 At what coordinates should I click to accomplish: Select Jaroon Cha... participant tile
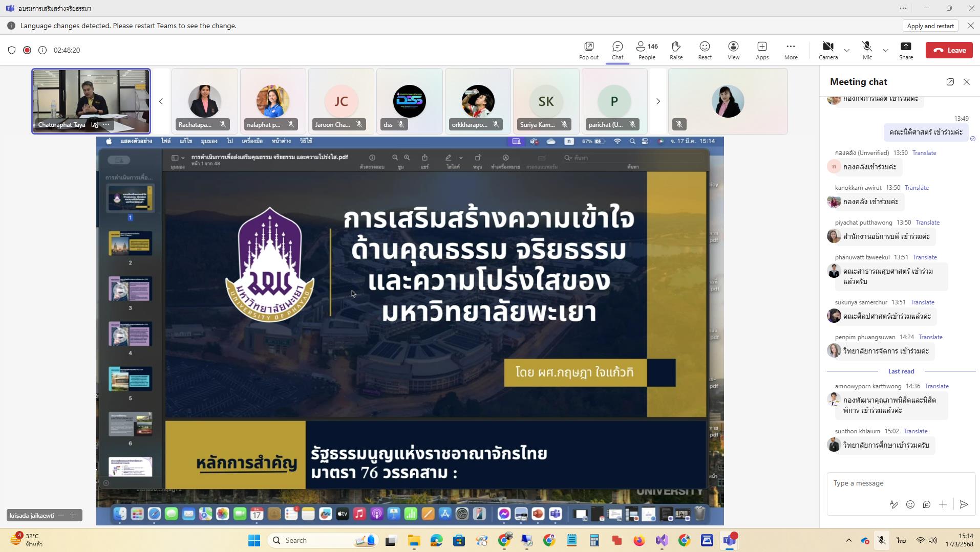(341, 101)
